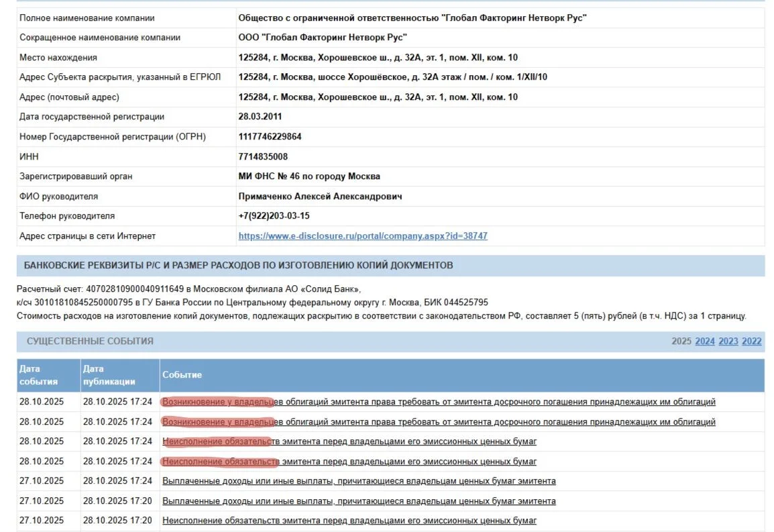The height and width of the screenshot is (532, 774).
Task: Open 'Неисполнение обязательств' event dated 27.10.2025
Action: 349,520
